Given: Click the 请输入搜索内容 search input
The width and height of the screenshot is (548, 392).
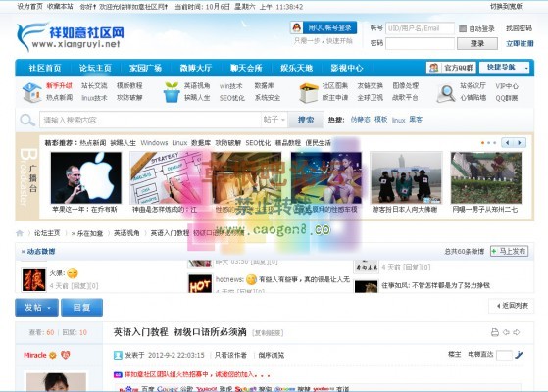Looking at the screenshot, I should (x=150, y=120).
